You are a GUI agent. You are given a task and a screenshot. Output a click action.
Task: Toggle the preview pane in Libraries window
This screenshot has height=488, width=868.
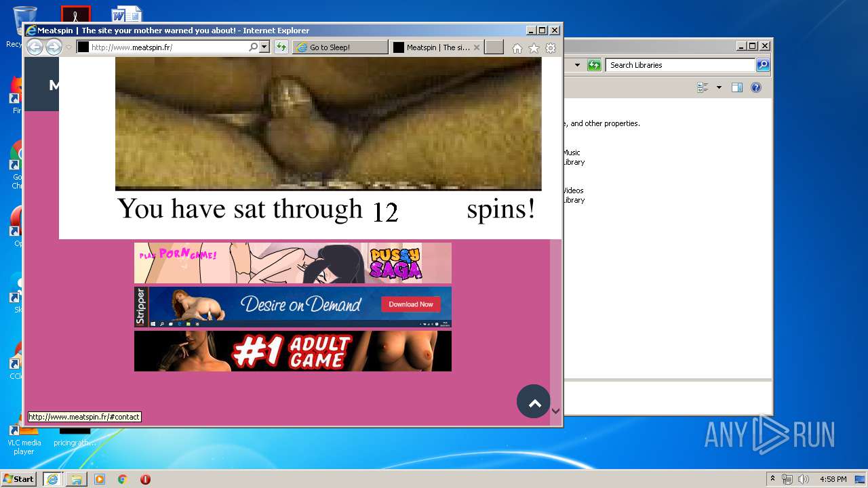coord(737,87)
